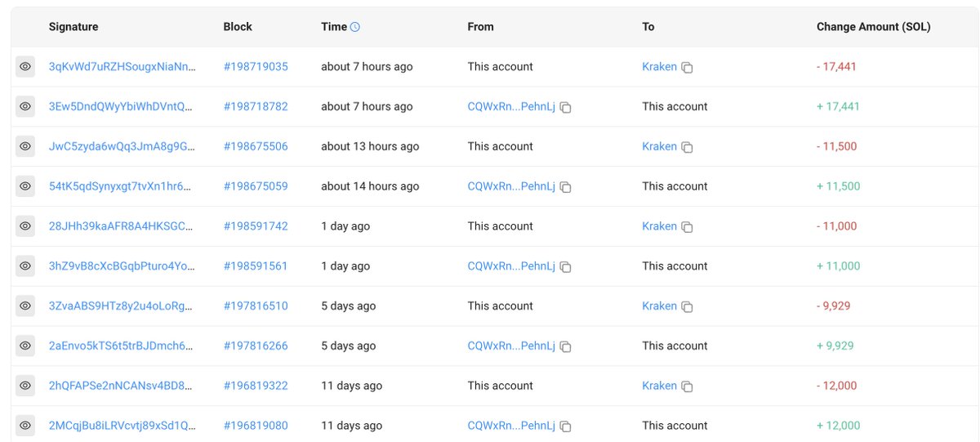Open Kraken account in the -11,000 row
Viewport: 980px width, 442px height.
(660, 226)
